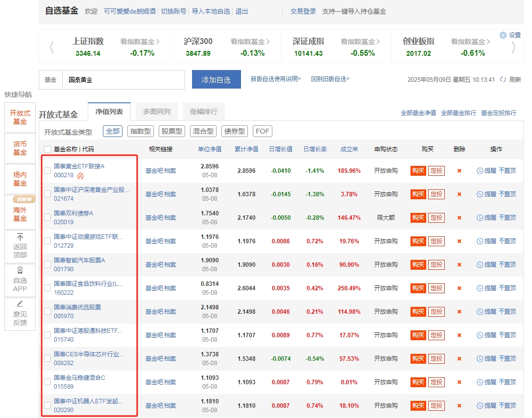This screenshot has width=532, height=418.
Task: Click 导入本地自选 link
Action: point(211,12)
